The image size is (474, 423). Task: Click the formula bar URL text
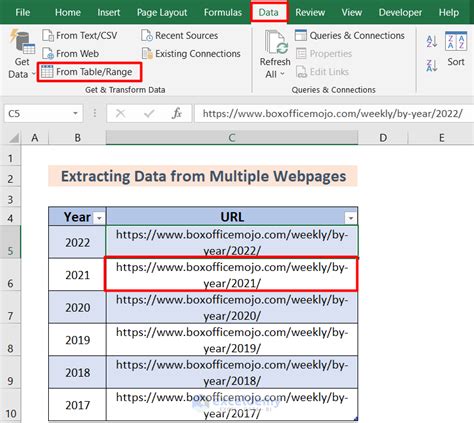pyautogui.click(x=333, y=114)
